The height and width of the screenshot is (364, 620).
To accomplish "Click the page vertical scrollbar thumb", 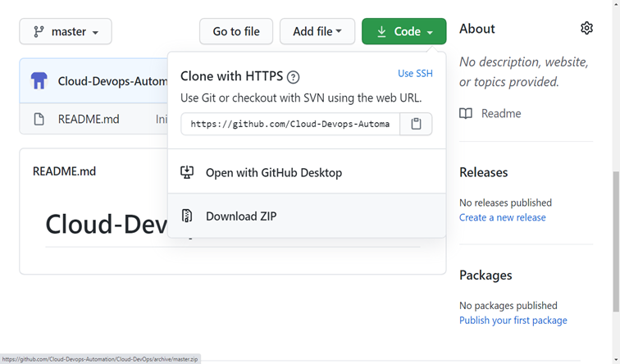I will 616,241.
